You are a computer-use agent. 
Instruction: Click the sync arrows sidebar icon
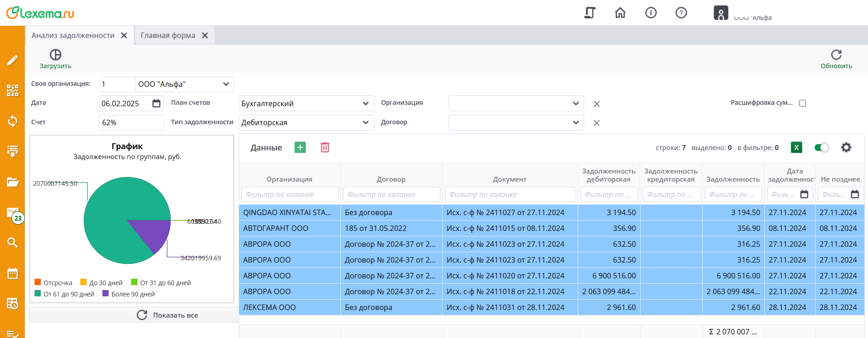tap(13, 121)
